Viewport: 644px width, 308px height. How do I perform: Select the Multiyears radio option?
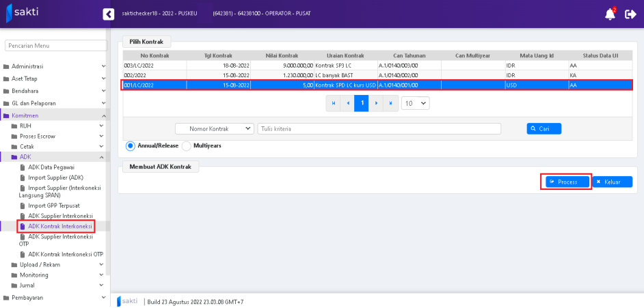coord(187,145)
